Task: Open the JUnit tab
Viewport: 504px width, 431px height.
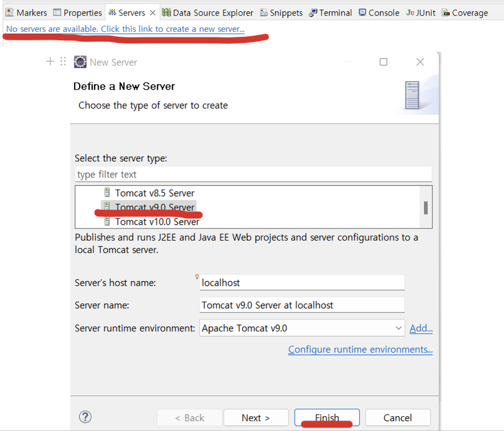Action: click(x=420, y=13)
